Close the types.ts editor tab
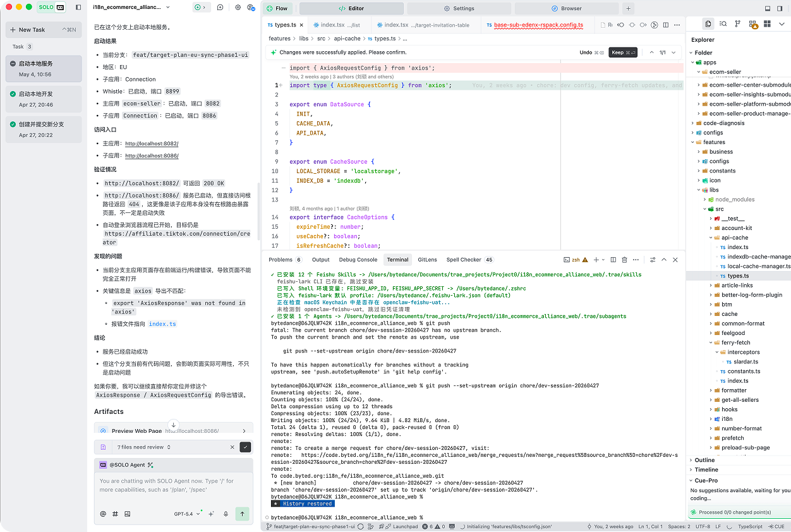Viewport: 791px width, 532px height. 301,25
